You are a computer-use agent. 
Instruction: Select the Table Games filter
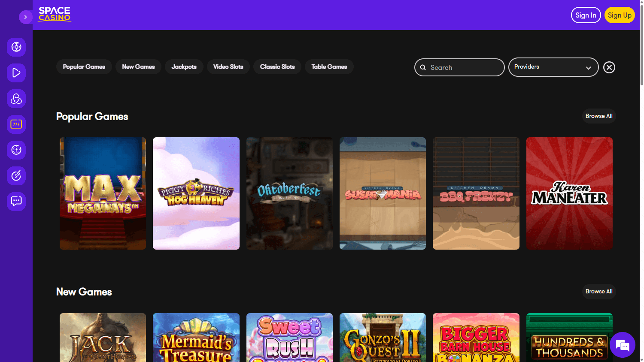[x=329, y=66]
